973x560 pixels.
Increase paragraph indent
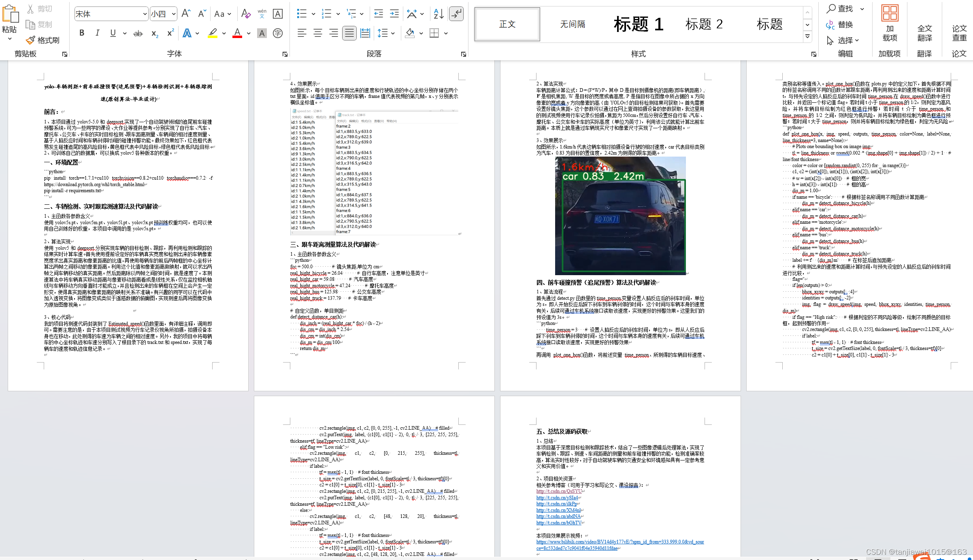click(394, 14)
